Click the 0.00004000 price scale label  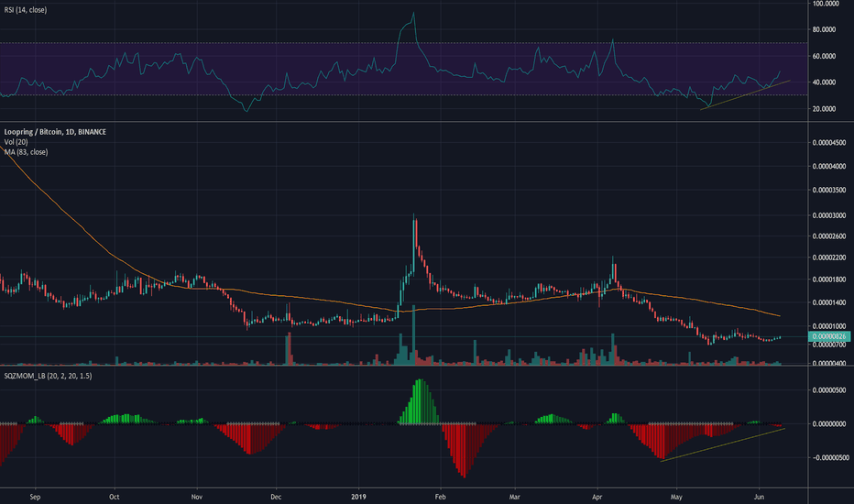[829, 166]
